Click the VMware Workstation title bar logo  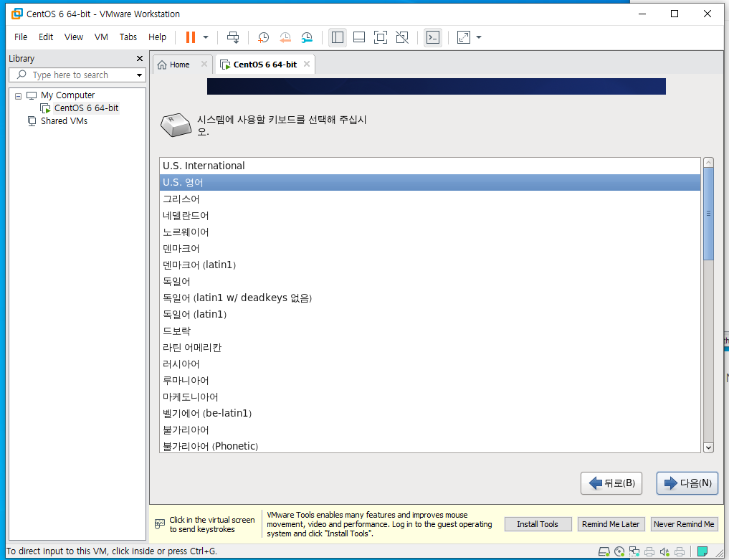coord(17,14)
